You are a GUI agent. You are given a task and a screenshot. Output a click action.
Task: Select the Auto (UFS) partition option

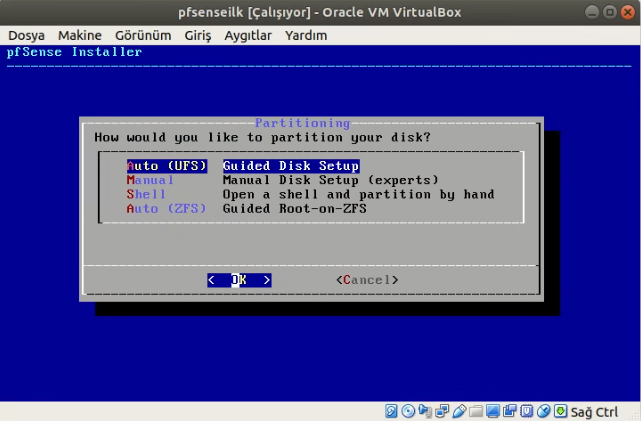[167, 166]
